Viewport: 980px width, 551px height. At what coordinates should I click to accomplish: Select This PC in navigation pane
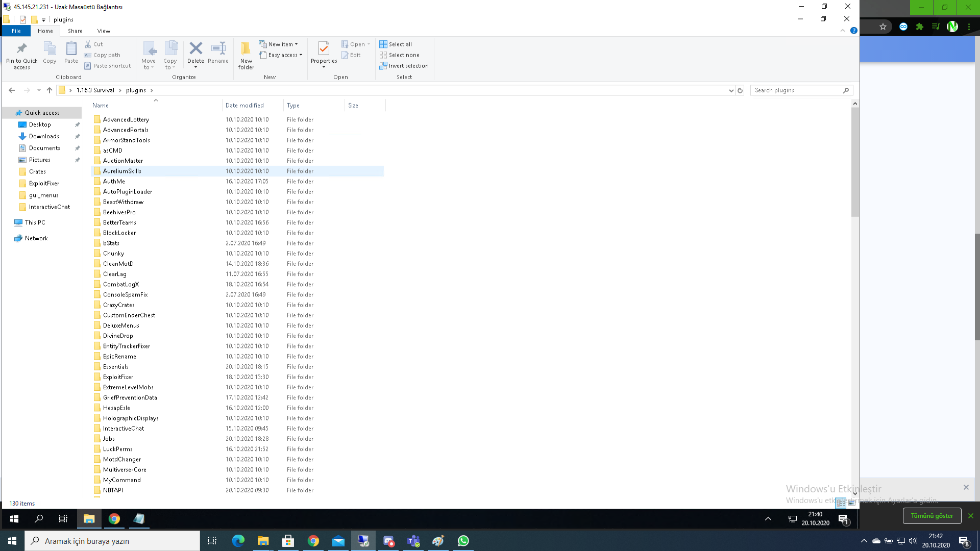35,222
